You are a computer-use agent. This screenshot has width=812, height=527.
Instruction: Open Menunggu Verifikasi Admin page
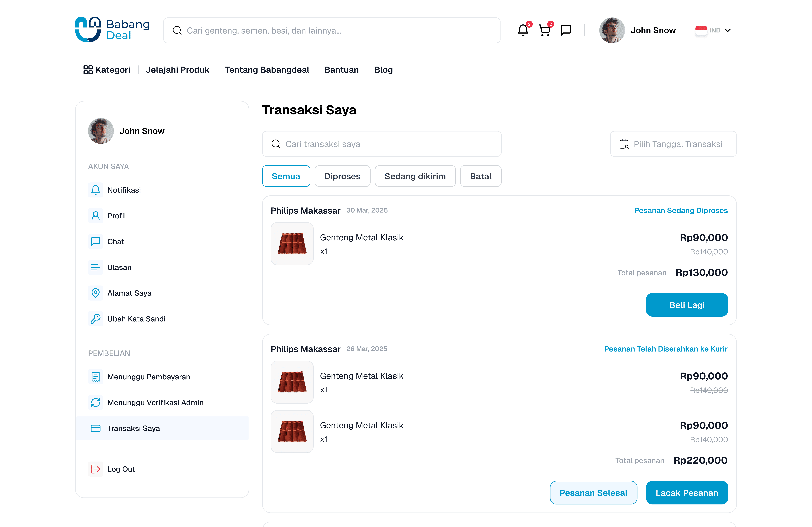[155, 403]
